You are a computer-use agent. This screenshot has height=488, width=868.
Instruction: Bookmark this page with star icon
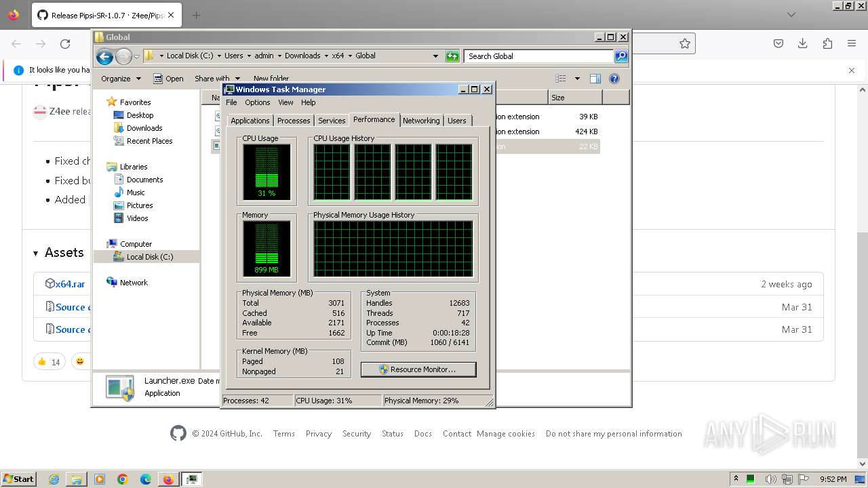tap(685, 43)
